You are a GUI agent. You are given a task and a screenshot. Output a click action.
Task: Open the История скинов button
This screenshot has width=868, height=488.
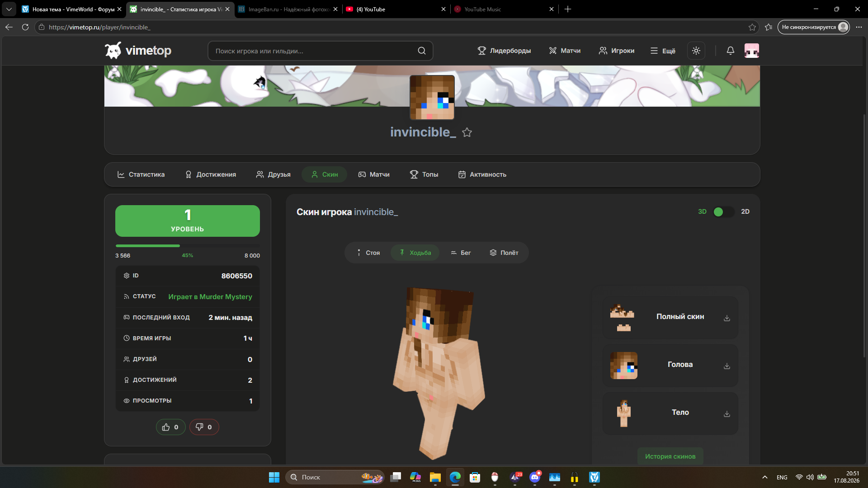(x=670, y=456)
